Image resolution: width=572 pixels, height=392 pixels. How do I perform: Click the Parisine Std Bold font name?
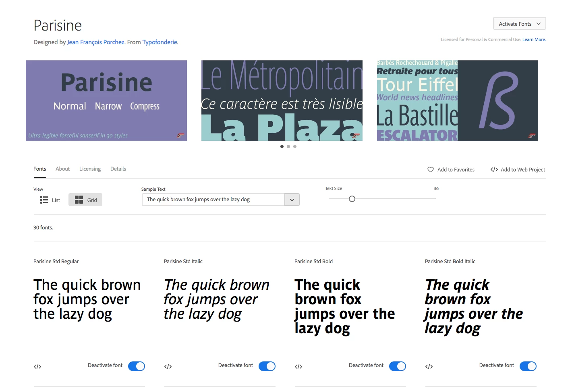[x=313, y=262]
